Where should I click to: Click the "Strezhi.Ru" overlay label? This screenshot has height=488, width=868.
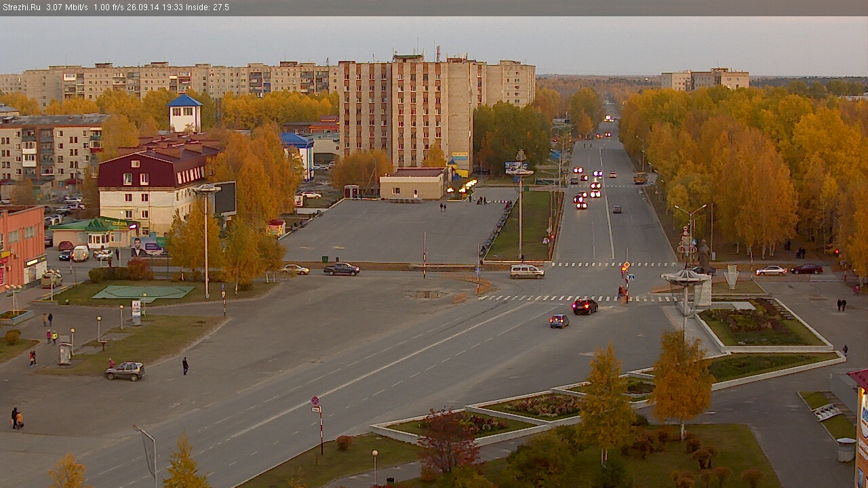pos(22,7)
